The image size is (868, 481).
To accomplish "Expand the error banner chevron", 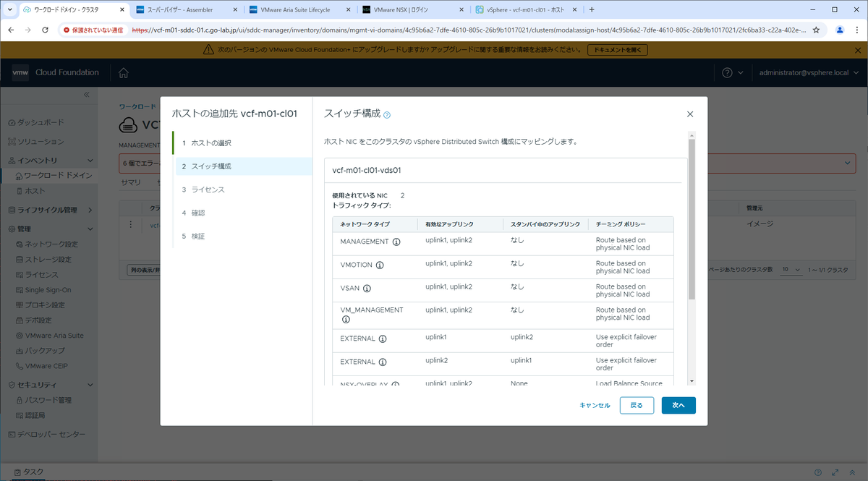I will click(x=847, y=164).
